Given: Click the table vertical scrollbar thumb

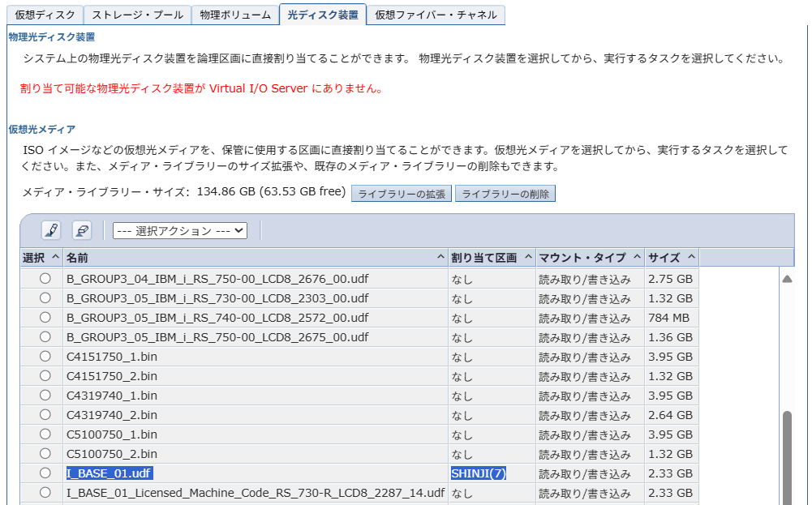Looking at the screenshot, I should 787,458.
